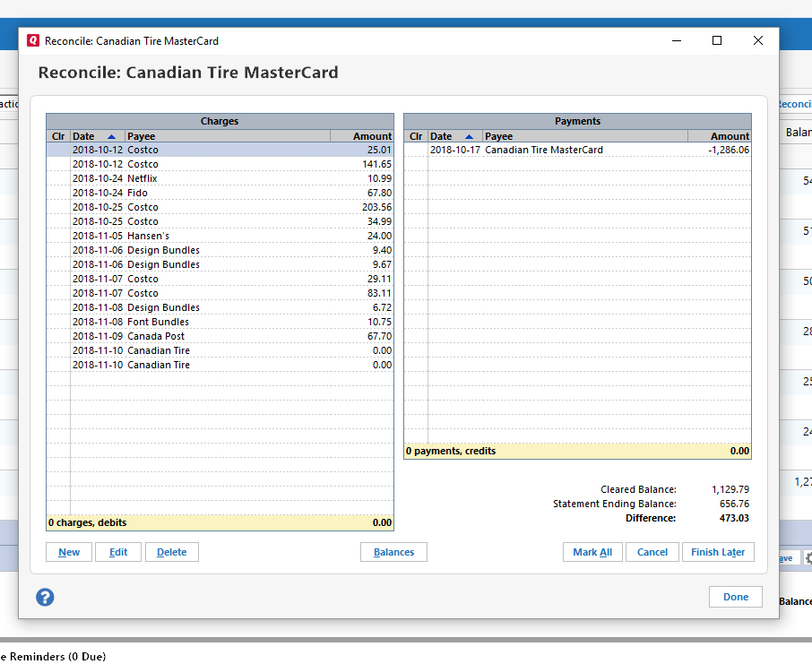Open the help question mark icon
This screenshot has height=664, width=812.
[45, 597]
